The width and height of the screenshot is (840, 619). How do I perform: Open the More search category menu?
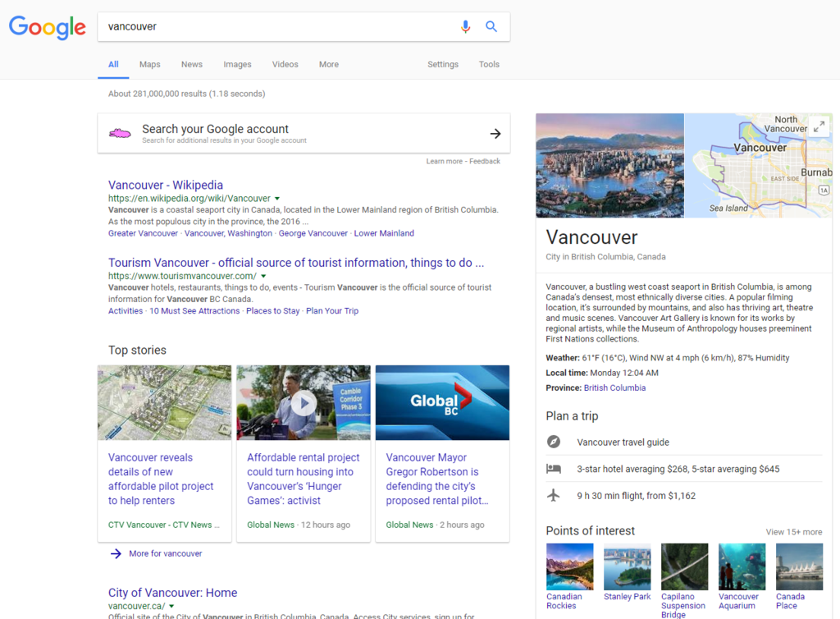click(329, 64)
